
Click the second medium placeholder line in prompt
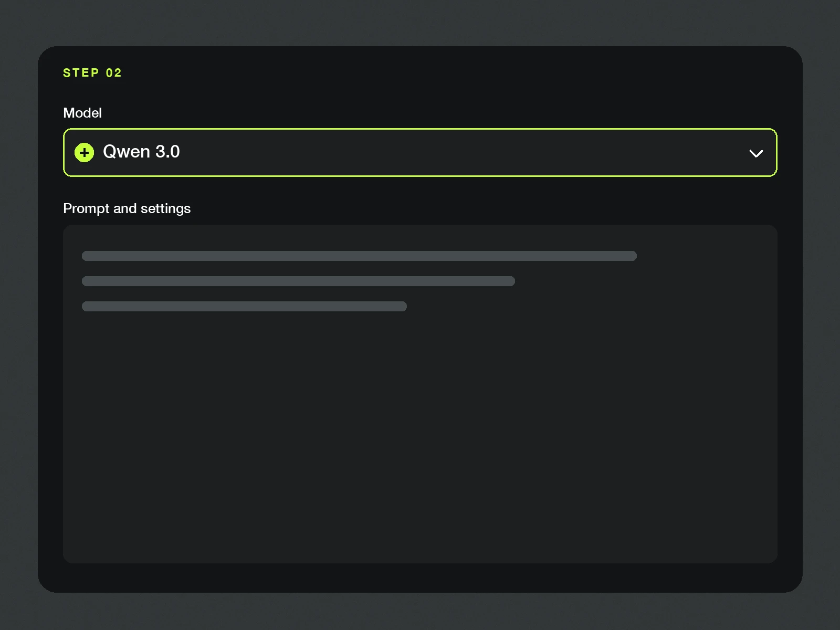(298, 281)
